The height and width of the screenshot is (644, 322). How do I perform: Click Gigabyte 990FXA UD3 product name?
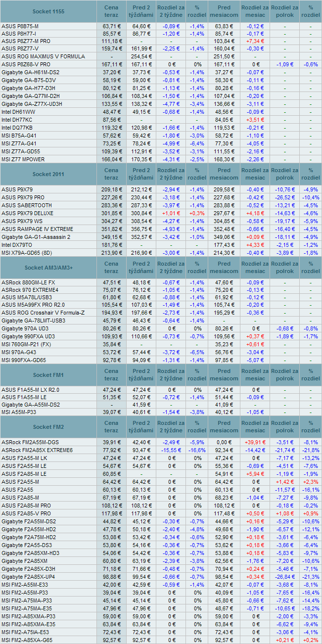pyautogui.click(x=28, y=336)
